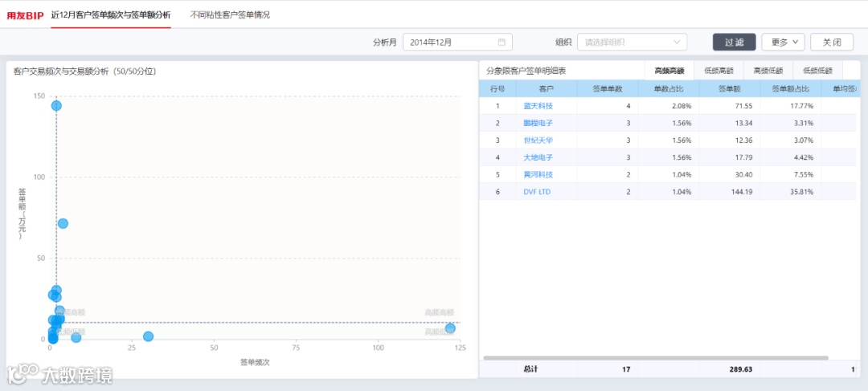Click the 单数占比 column header
The height and width of the screenshot is (391, 868).
(668, 88)
